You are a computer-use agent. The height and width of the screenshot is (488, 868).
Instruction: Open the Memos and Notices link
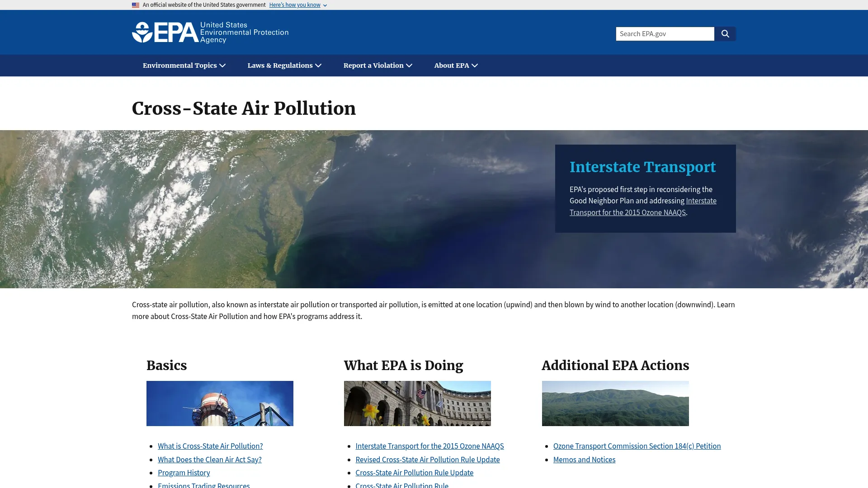pyautogui.click(x=584, y=460)
